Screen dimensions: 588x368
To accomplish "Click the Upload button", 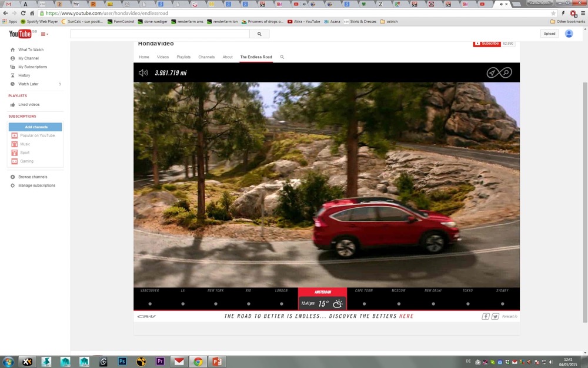I will tap(549, 34).
